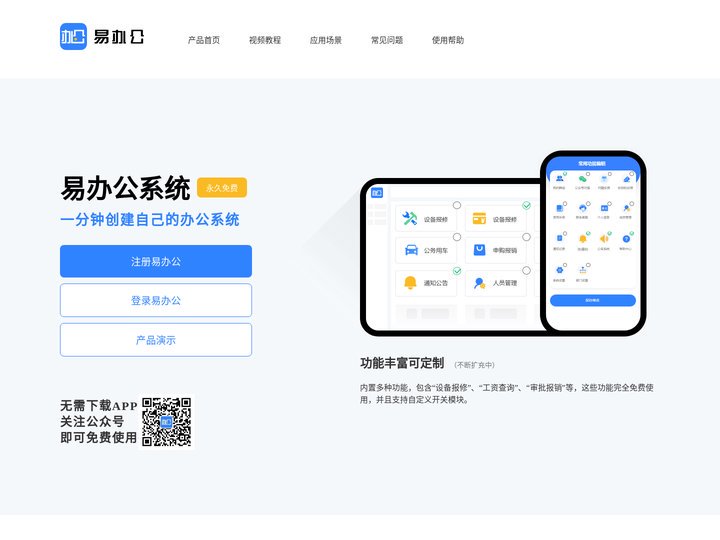720x540 pixels.
Task: Click the yellow bell 通知公告 icon
Action: coord(410,282)
